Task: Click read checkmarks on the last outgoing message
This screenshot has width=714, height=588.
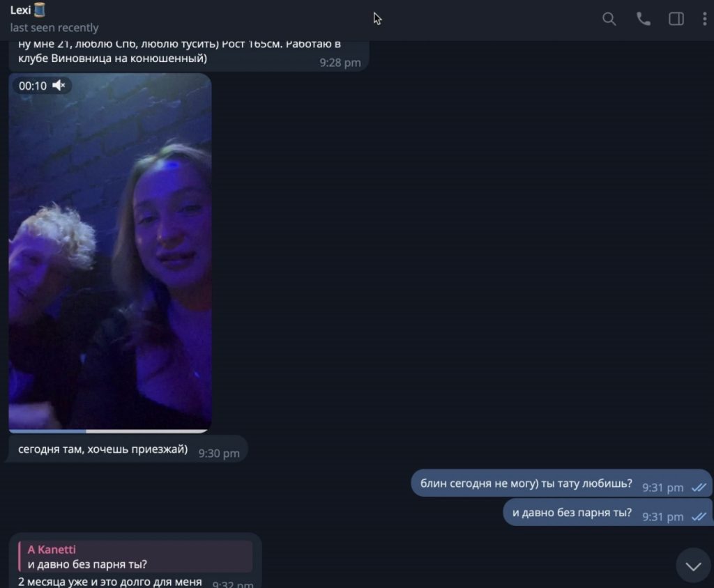Action: click(698, 517)
